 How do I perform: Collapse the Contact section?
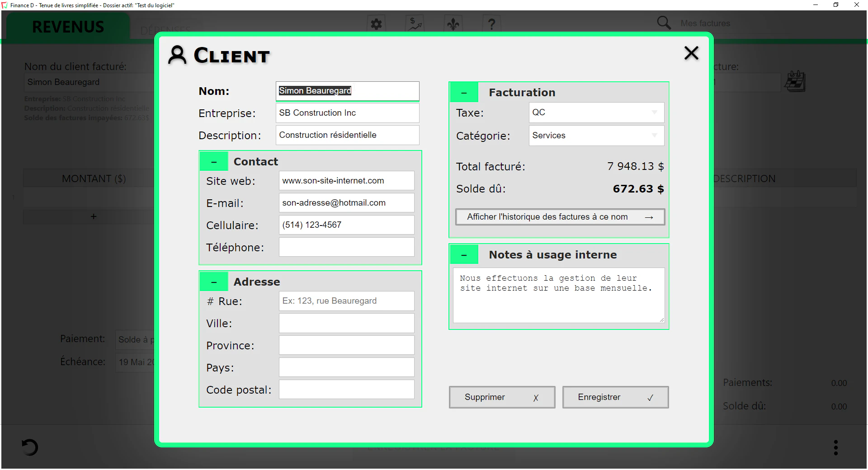point(213,161)
